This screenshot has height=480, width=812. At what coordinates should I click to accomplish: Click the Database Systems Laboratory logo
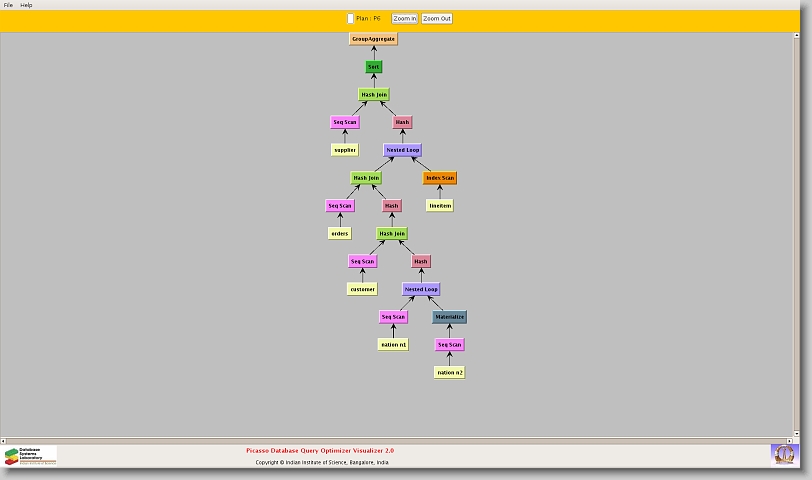(30, 456)
